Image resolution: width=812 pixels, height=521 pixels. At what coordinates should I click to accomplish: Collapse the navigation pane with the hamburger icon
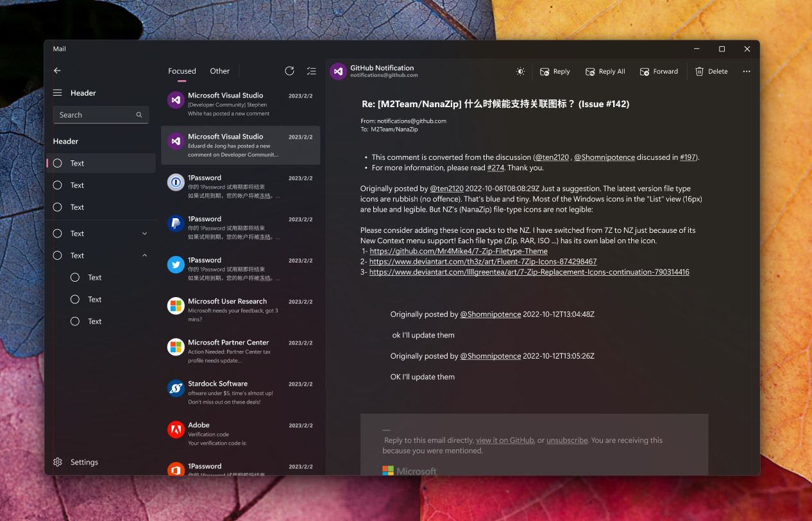coord(57,92)
